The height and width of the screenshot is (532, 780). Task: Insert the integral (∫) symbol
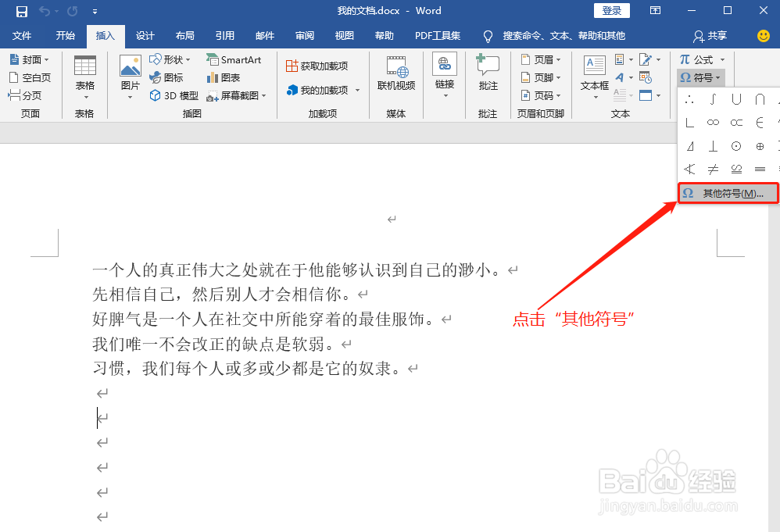tap(713, 99)
